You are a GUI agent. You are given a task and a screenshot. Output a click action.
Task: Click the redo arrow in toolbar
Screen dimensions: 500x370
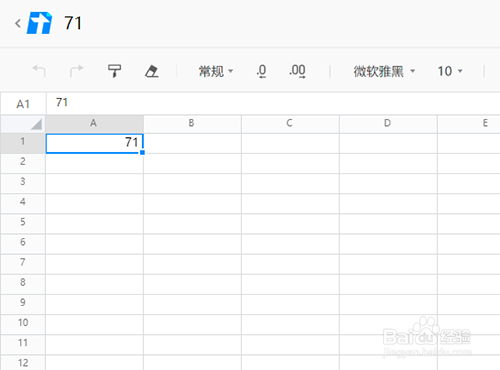pyautogui.click(x=77, y=71)
